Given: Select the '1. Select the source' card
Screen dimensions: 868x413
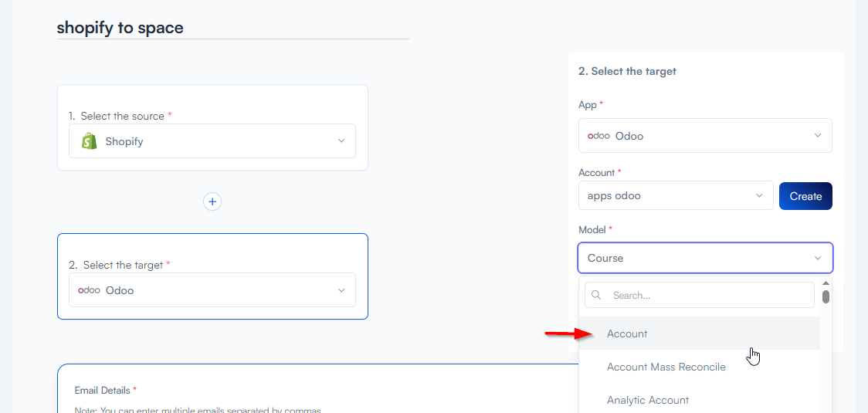Looking at the screenshot, I should 212,99.
